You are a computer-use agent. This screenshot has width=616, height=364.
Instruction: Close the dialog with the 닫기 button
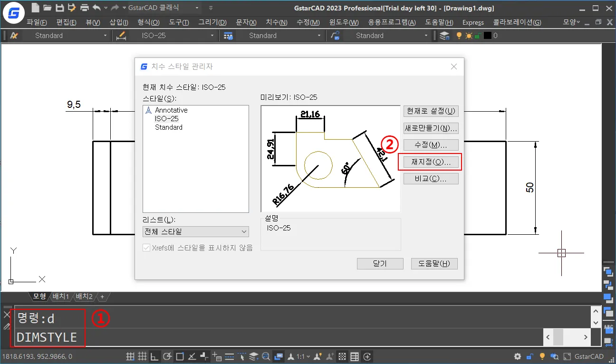coord(380,264)
